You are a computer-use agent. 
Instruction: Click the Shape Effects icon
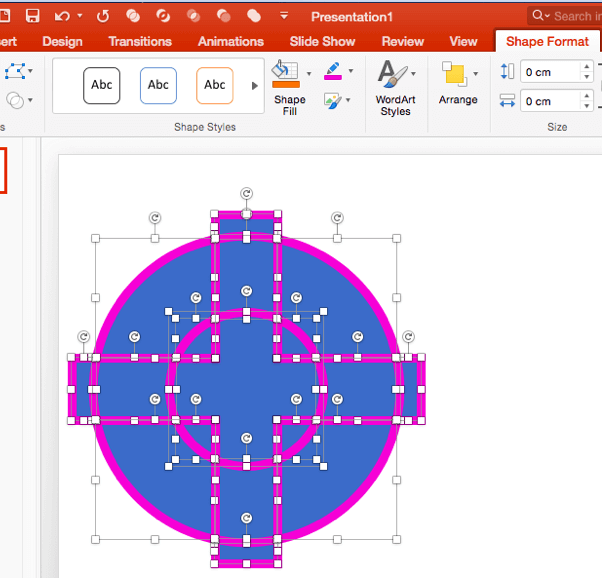333,100
